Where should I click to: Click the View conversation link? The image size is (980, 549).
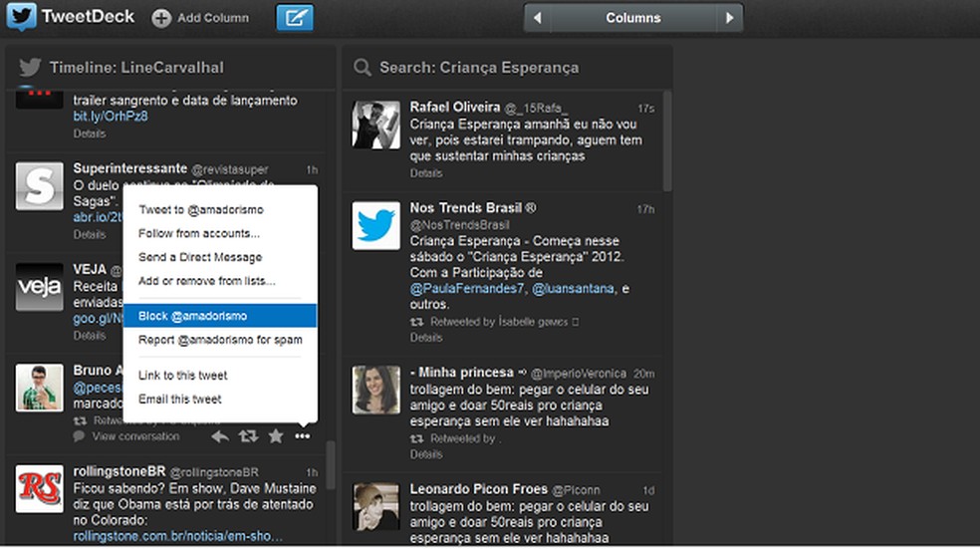click(135, 436)
